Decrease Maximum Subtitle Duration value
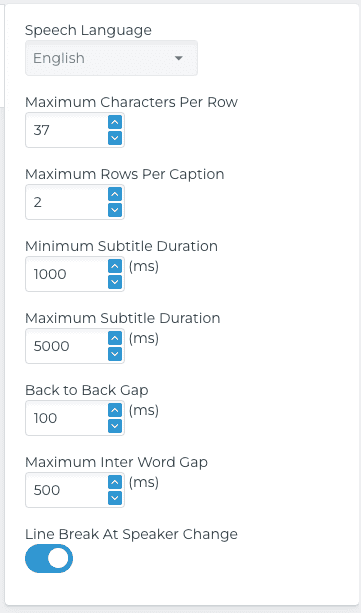Viewport: 361px width, 613px height. click(115, 353)
